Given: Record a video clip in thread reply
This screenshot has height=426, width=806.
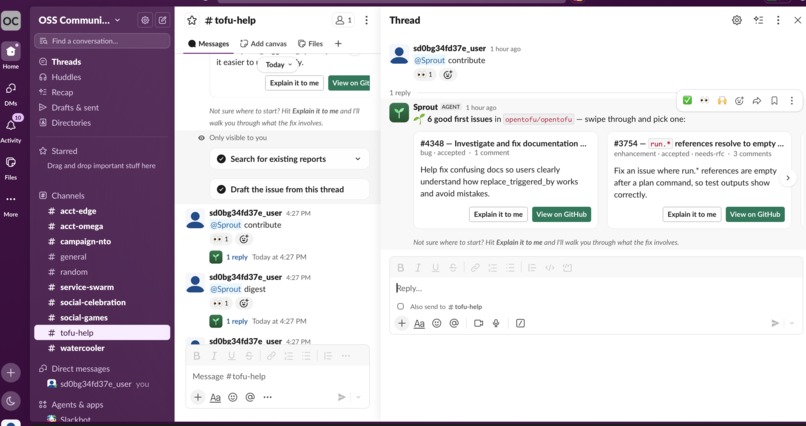Looking at the screenshot, I should click(x=479, y=323).
